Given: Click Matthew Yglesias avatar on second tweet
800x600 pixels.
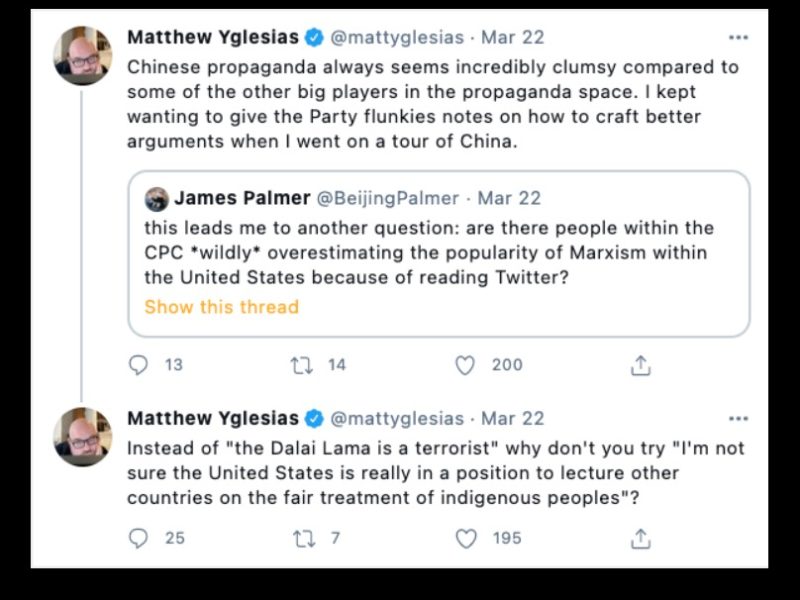Looking at the screenshot, I should point(83,436).
